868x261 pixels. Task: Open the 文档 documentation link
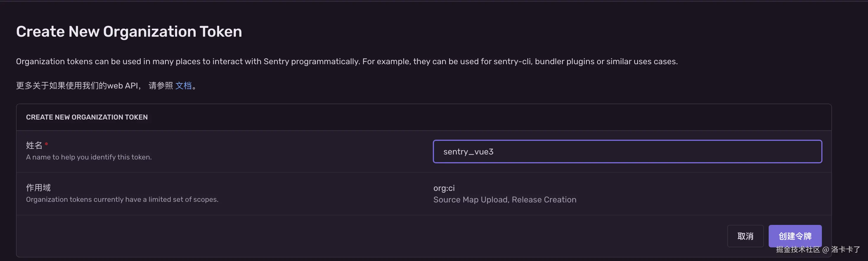pyautogui.click(x=183, y=86)
